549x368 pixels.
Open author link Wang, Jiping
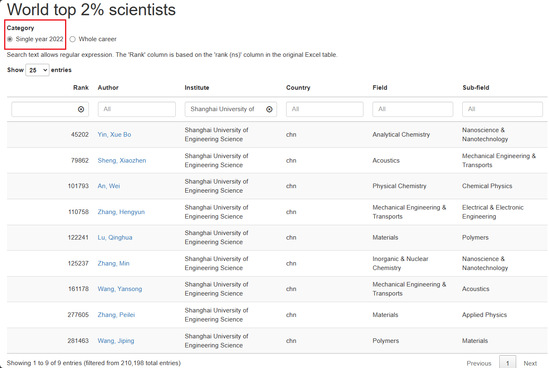[116, 341]
